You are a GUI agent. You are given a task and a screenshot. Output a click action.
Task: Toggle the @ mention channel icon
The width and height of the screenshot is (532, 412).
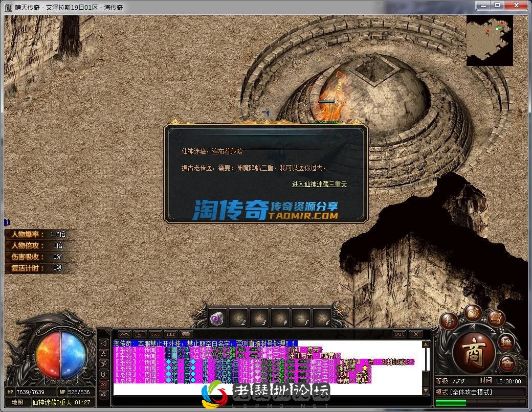click(x=104, y=395)
